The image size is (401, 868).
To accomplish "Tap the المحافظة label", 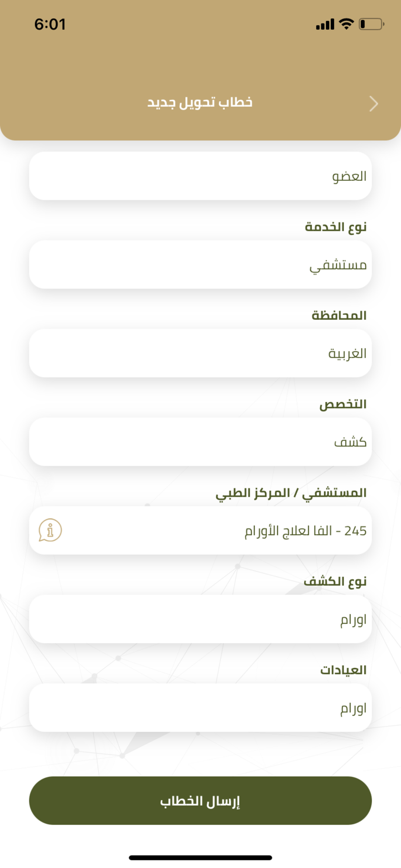I will 339,315.
